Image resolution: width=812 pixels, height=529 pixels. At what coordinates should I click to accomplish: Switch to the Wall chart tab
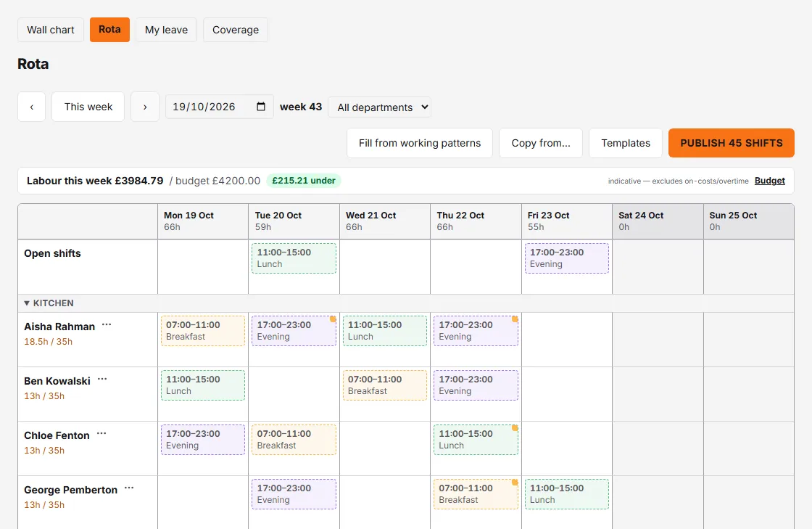click(x=51, y=30)
